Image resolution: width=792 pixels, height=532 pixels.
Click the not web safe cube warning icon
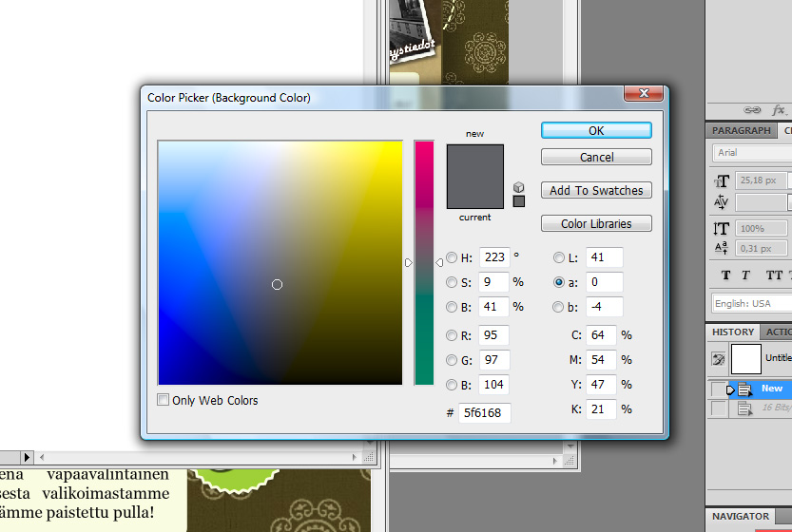(x=518, y=187)
